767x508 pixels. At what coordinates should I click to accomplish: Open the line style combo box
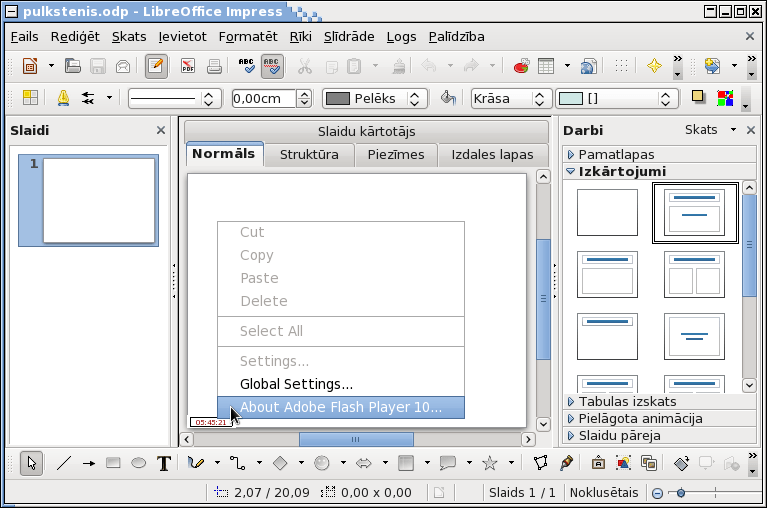click(175, 99)
